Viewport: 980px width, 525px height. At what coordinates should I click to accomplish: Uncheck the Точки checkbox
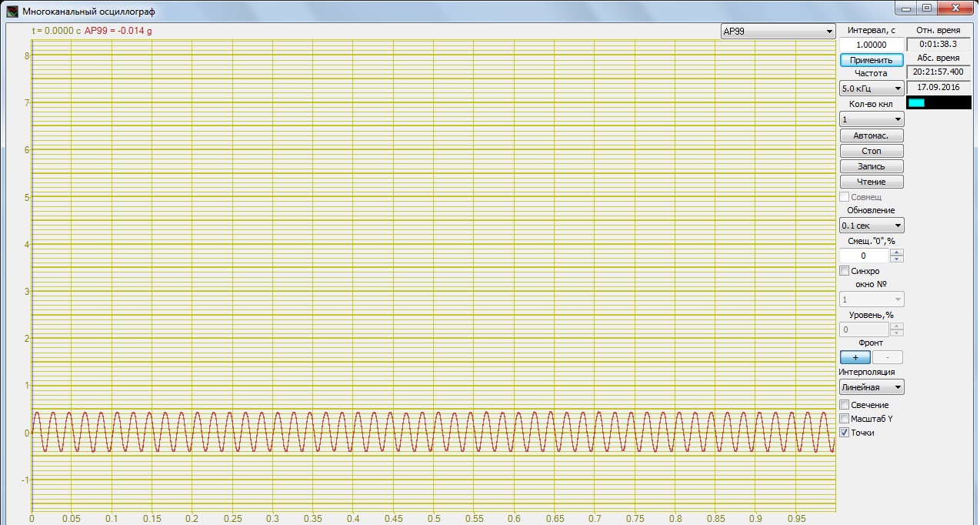tap(844, 433)
